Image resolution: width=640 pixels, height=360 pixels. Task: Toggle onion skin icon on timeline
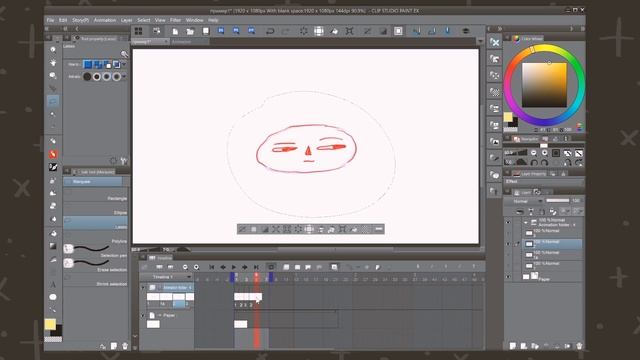334,267
